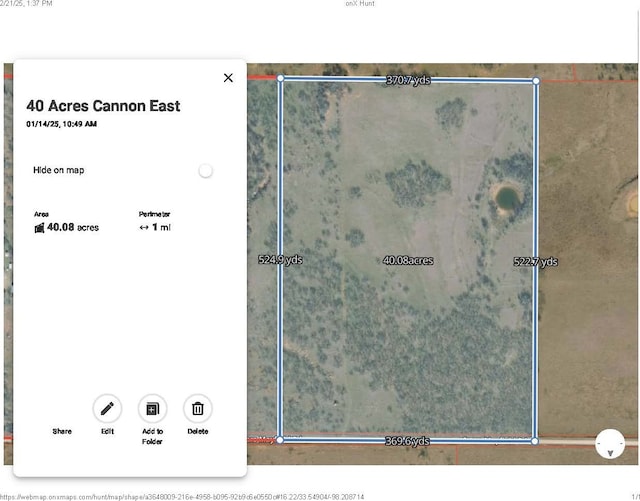The height and width of the screenshot is (501, 640).
Task: Click the 1 mi perimeter value
Action: pos(161,227)
